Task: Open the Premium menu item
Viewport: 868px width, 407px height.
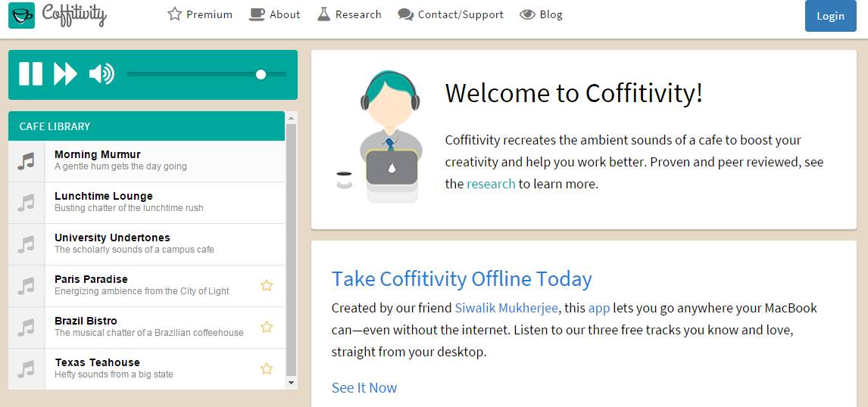Action: tap(200, 14)
